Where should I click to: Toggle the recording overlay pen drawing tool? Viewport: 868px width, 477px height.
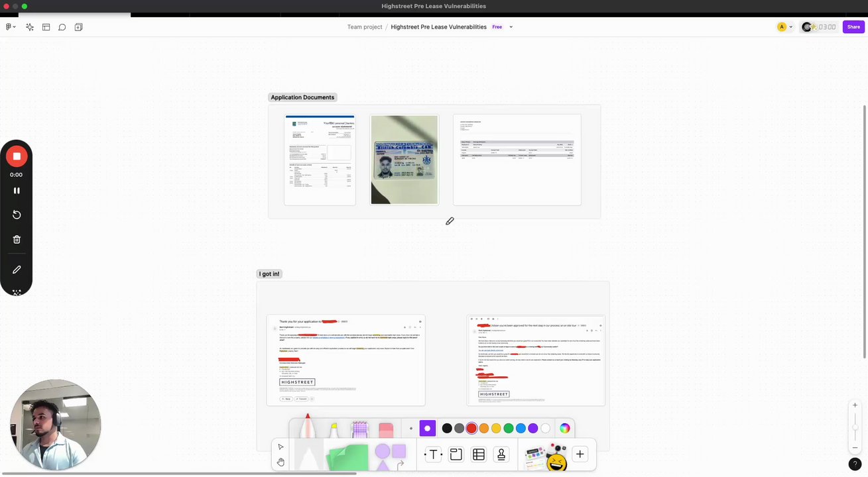point(17,270)
